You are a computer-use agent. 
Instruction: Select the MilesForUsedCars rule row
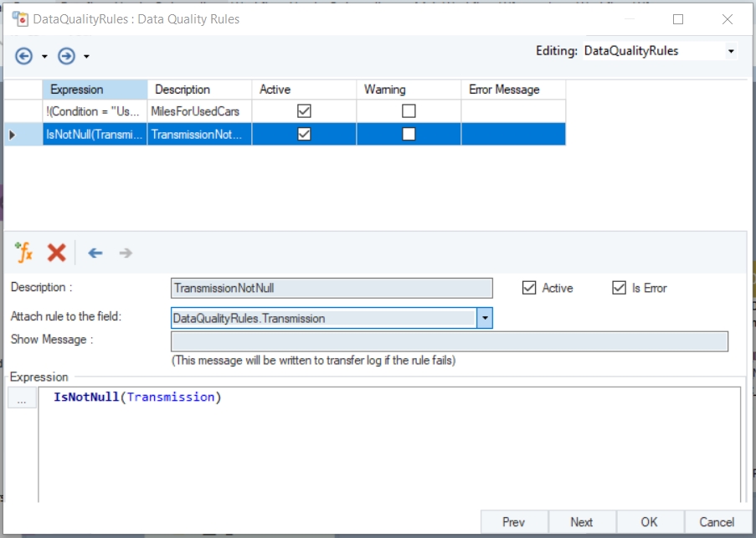coord(199,110)
